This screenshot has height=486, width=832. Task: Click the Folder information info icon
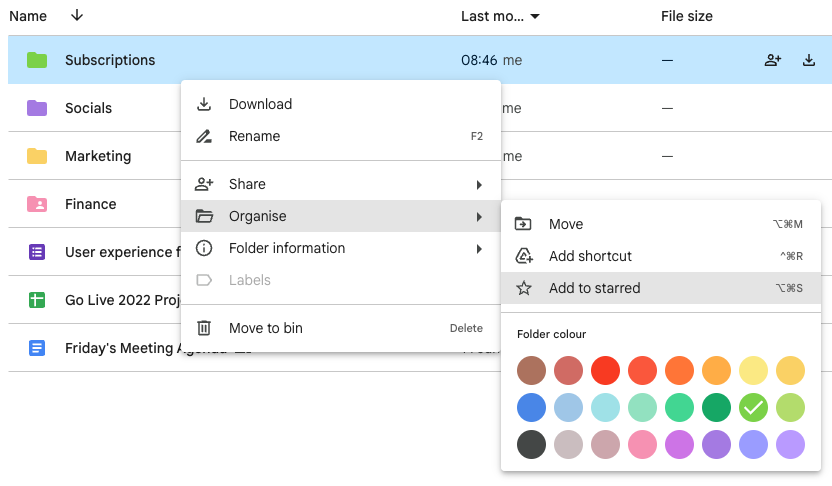[204, 248]
